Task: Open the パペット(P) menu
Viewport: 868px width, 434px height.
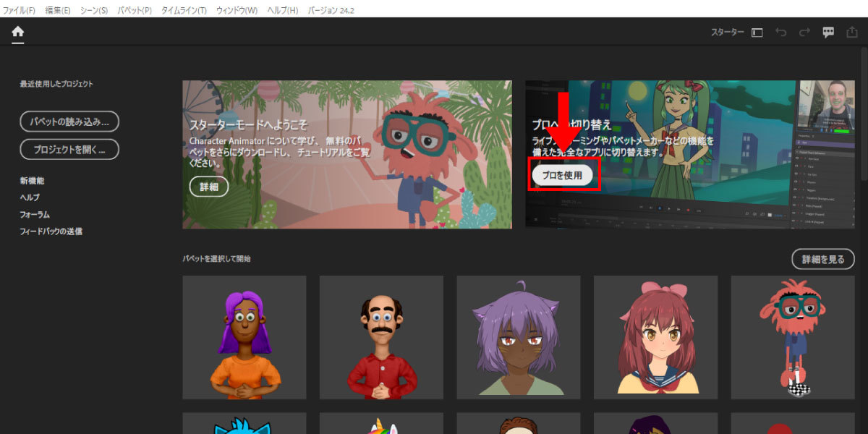Action: tap(135, 11)
